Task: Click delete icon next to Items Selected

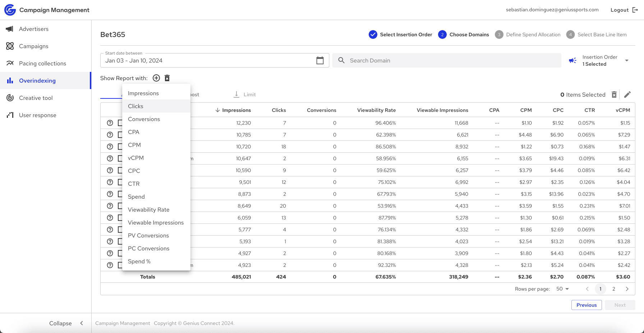Action: click(x=614, y=94)
